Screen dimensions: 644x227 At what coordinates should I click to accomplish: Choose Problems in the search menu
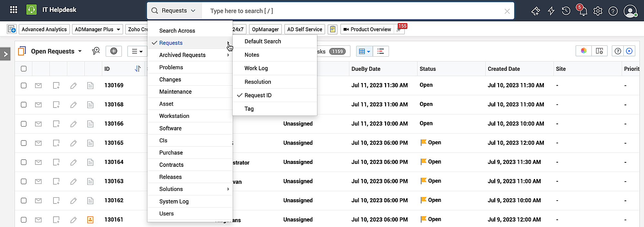[x=171, y=67]
